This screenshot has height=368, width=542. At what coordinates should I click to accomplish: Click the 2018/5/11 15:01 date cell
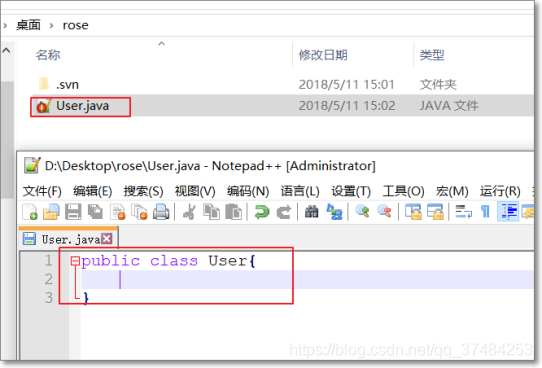pos(346,84)
